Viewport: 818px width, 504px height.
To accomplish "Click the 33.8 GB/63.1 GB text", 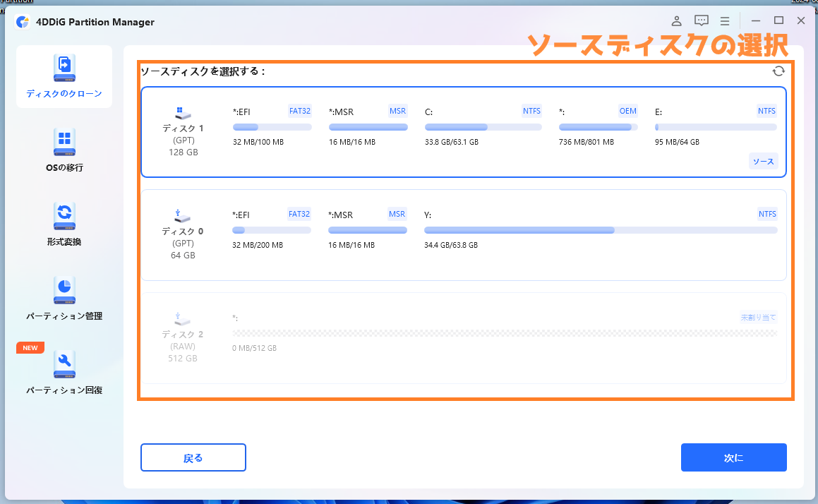I will click(451, 142).
